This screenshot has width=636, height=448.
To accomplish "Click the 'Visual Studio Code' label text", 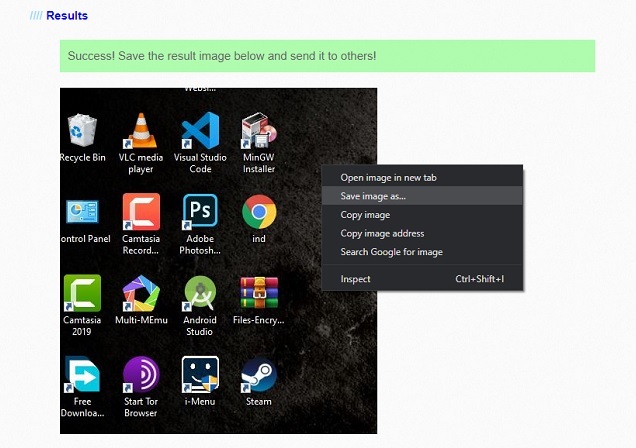I will pyautogui.click(x=200, y=163).
